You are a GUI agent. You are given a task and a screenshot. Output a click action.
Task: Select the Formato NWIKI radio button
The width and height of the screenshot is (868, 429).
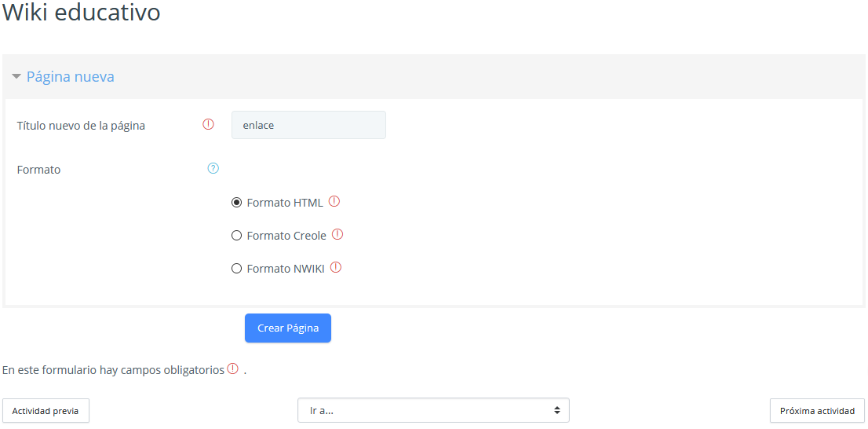236,269
